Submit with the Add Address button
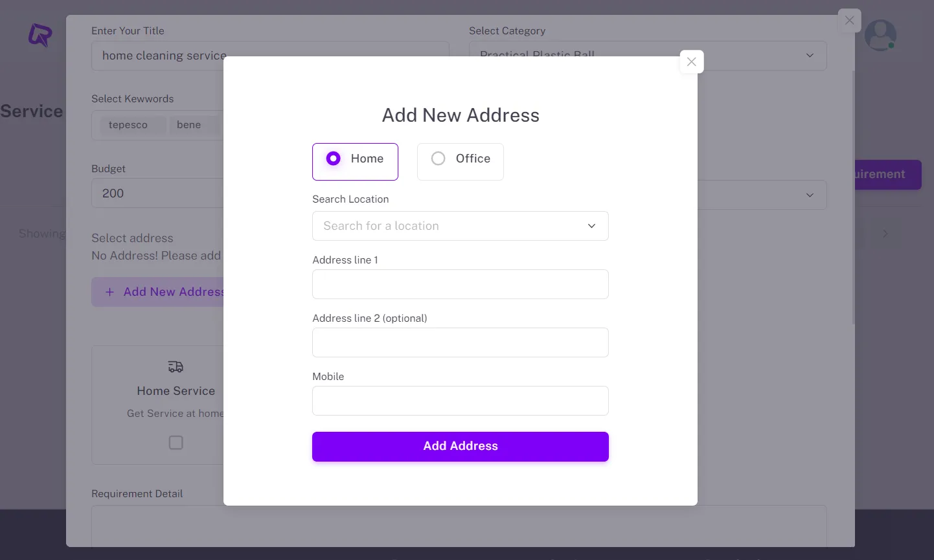Image resolution: width=934 pixels, height=560 pixels. point(460,446)
